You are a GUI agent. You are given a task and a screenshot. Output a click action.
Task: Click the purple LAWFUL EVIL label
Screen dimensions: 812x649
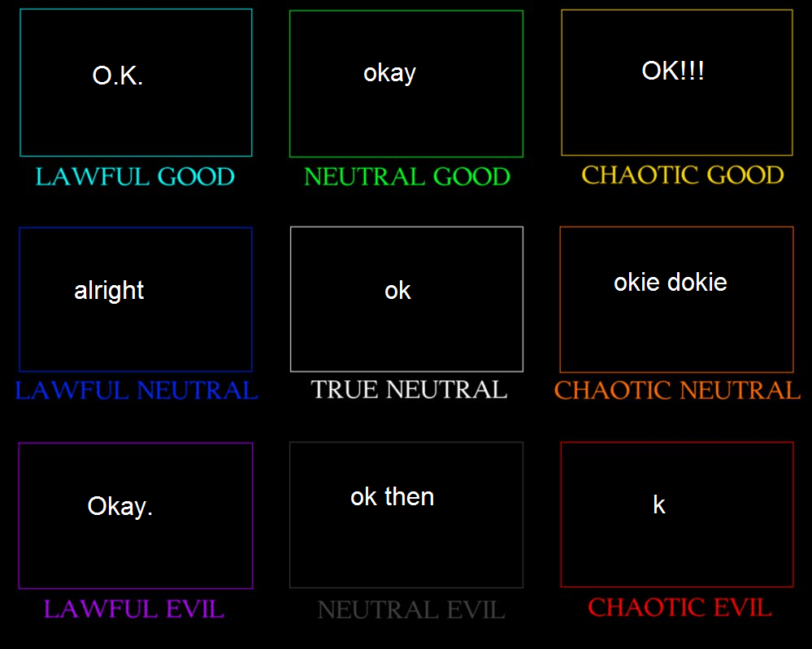click(133, 608)
